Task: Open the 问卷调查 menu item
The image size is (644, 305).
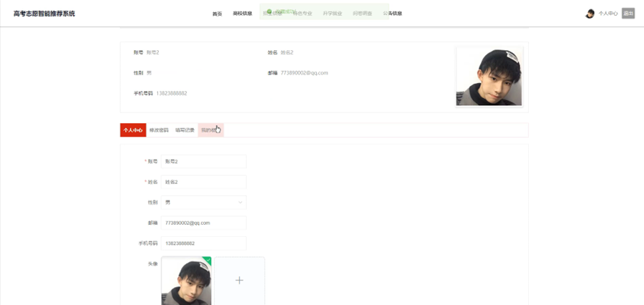Action: click(x=362, y=14)
